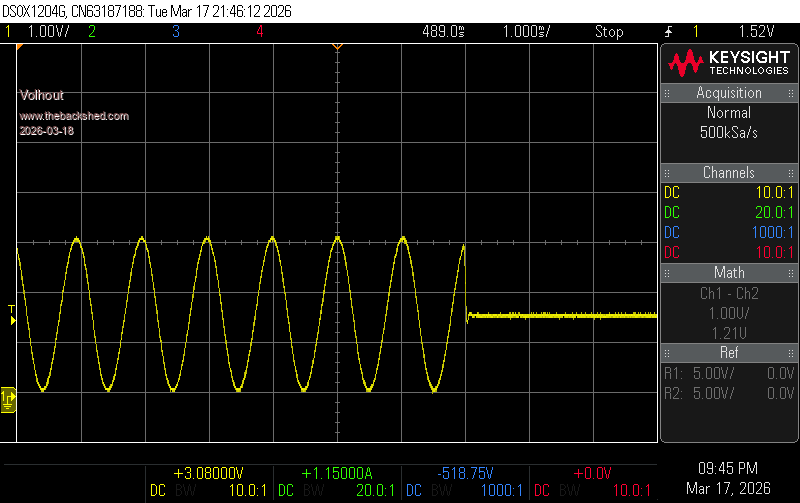
Task: Click the Keysight Technologies logo
Action: coord(729,64)
